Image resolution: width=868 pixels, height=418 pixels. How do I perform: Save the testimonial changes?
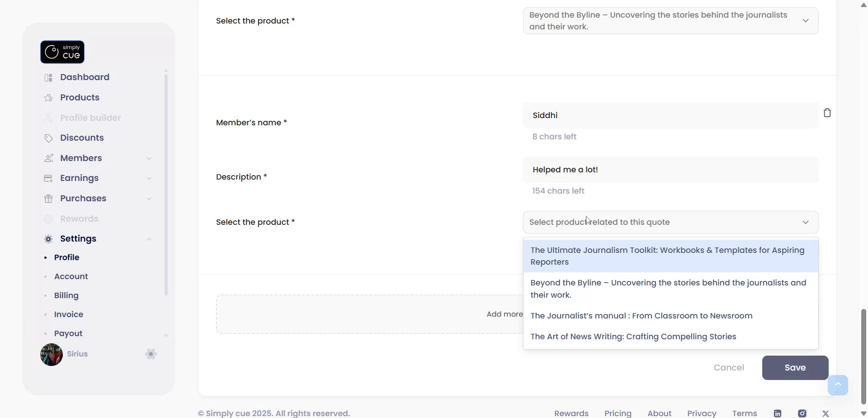[795, 368]
